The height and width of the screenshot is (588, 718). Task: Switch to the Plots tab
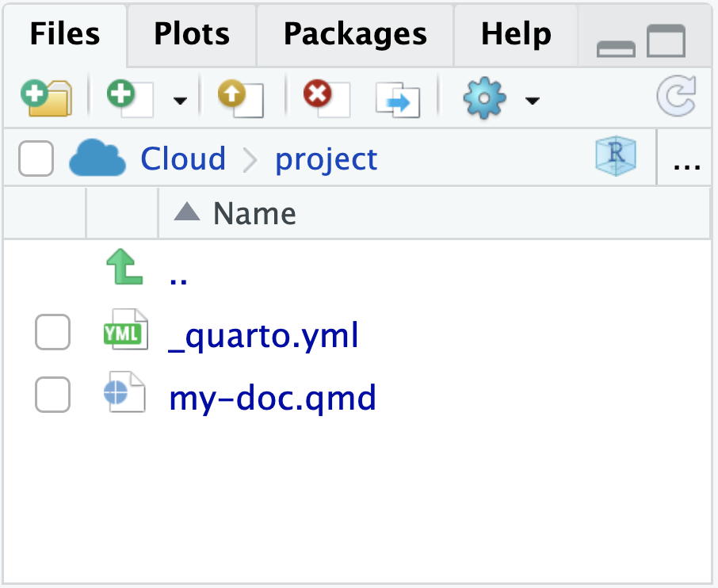[x=190, y=35]
